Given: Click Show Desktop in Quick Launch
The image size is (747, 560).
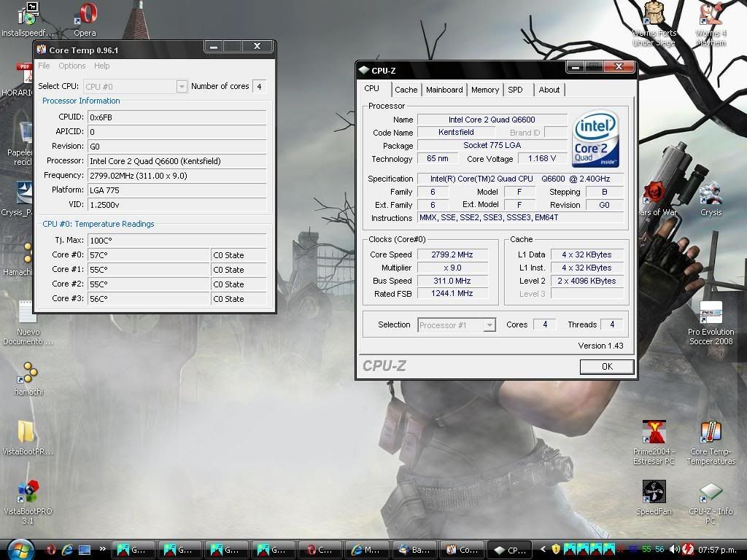Looking at the screenshot, I should [85, 550].
